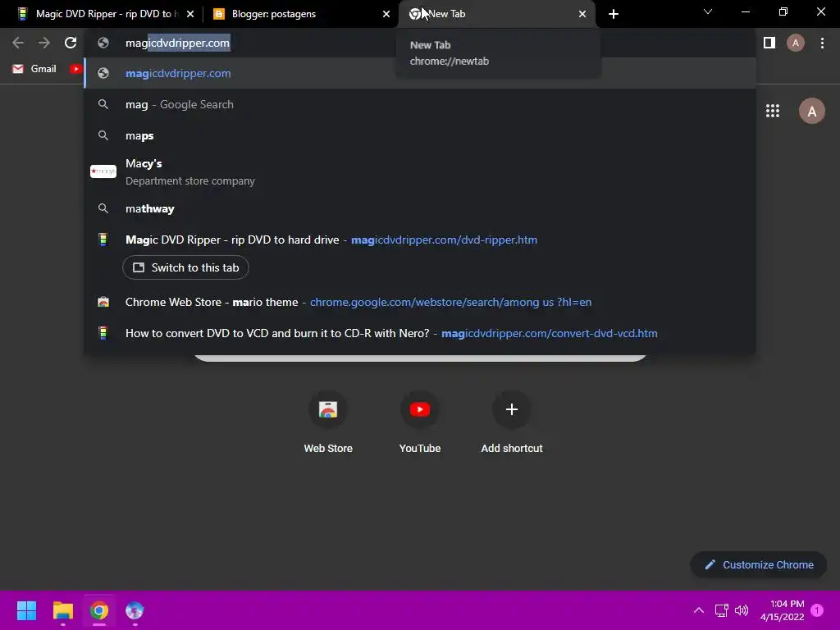Expand the tab search chevron
This screenshot has height=630, width=840.
pos(708,11)
